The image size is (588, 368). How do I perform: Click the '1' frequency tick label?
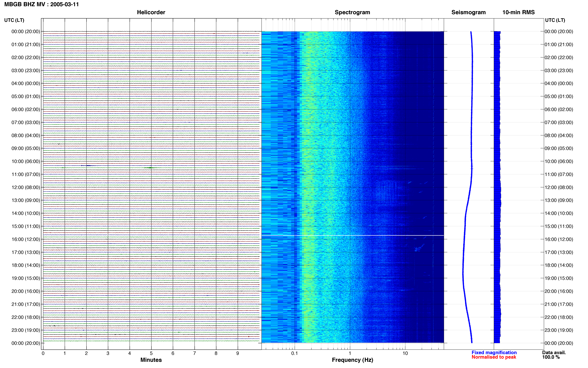point(350,353)
